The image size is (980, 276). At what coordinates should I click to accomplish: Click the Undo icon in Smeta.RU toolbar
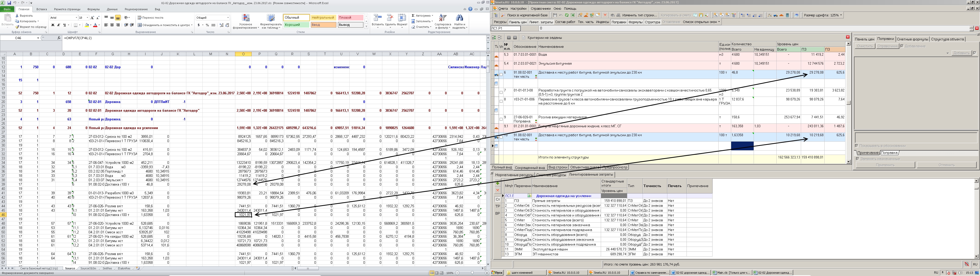(x=561, y=15)
